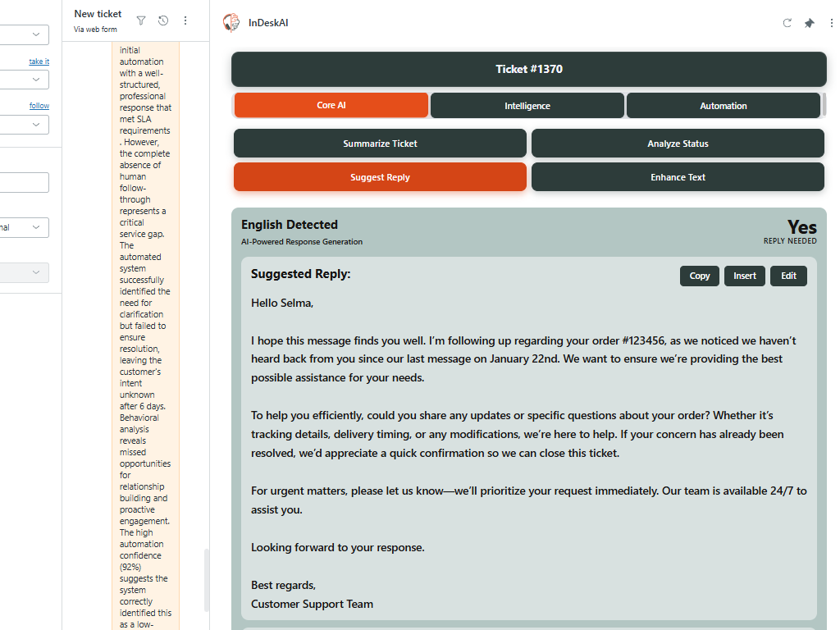Click the InDeskAI brain logo
This screenshot has height=630, width=840.
coord(231,23)
